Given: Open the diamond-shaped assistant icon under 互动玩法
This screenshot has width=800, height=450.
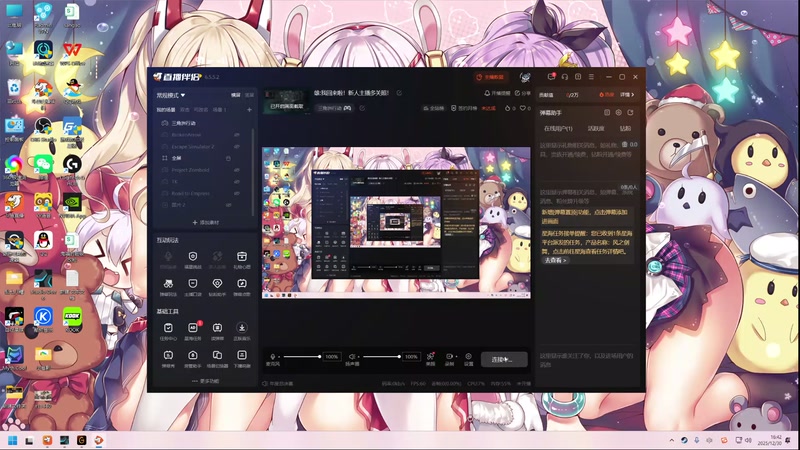Looking at the screenshot, I should (217, 286).
